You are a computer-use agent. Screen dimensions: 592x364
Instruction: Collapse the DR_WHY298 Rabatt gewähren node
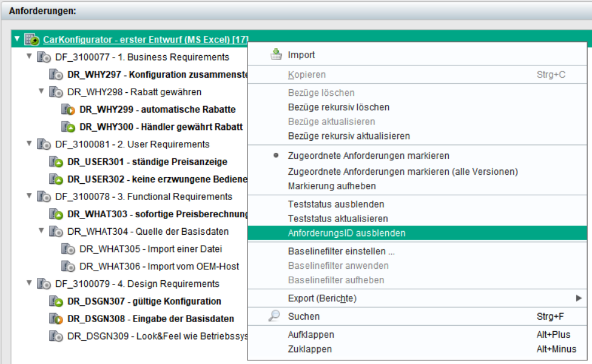(41, 92)
